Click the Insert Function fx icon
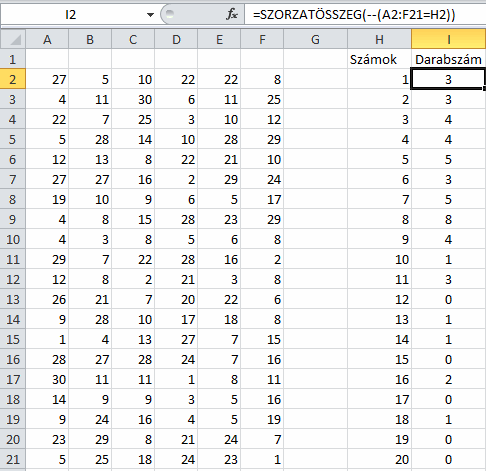The height and width of the screenshot is (471, 486). [232, 15]
